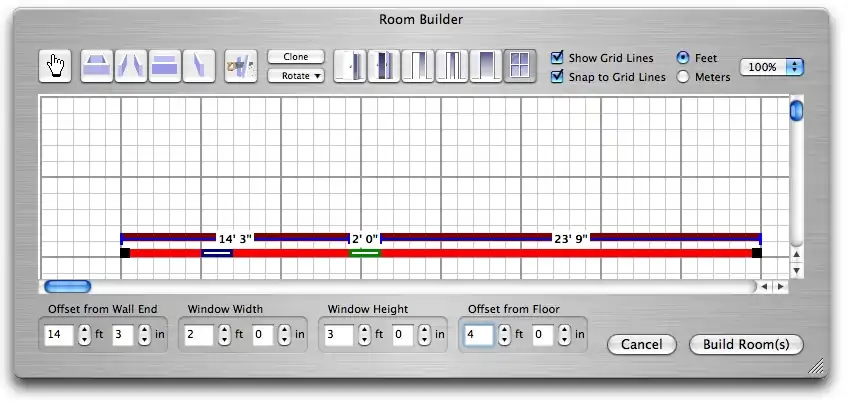Viewport: 849px width, 404px height.
Task: Open the 100% zoom dropdown
Action: 772,67
